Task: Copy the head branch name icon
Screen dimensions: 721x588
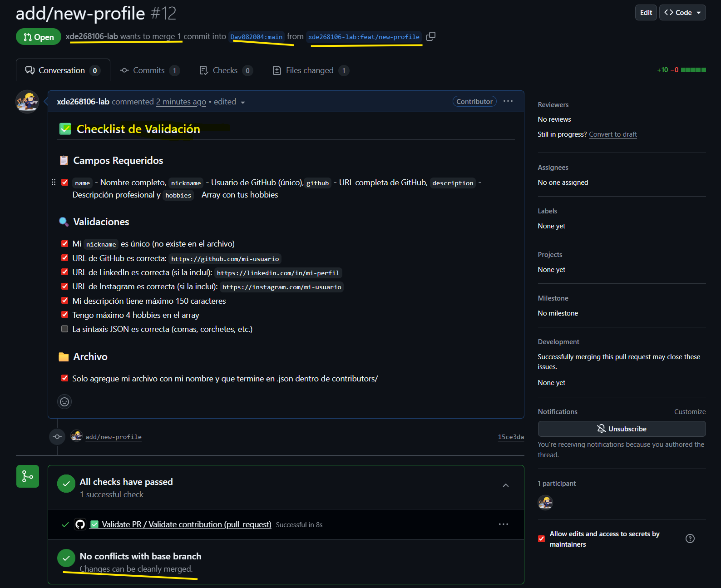Action: (431, 36)
